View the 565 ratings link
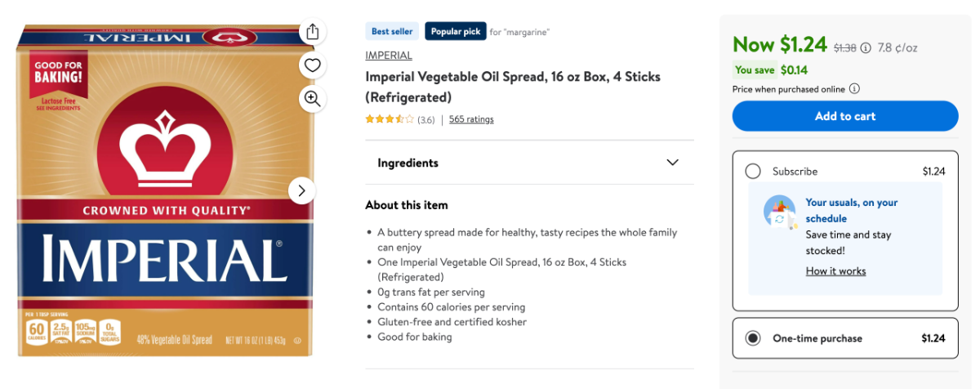Viewport: 980px width, 389px height. 471,119
